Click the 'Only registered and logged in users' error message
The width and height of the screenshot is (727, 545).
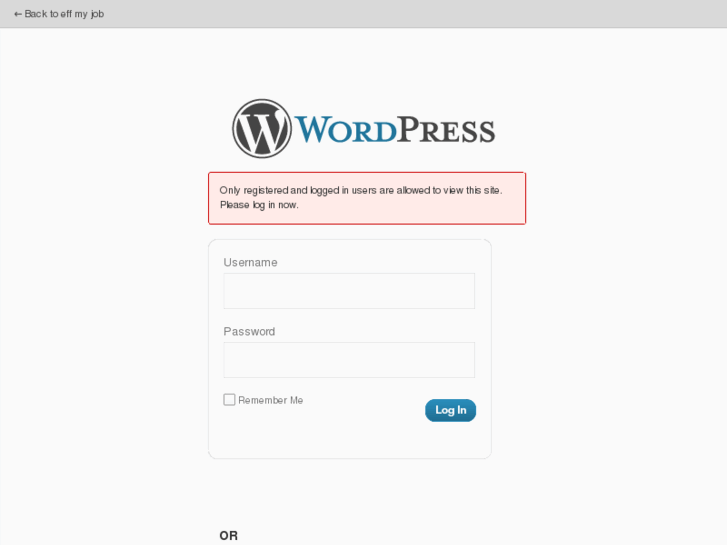(367, 198)
